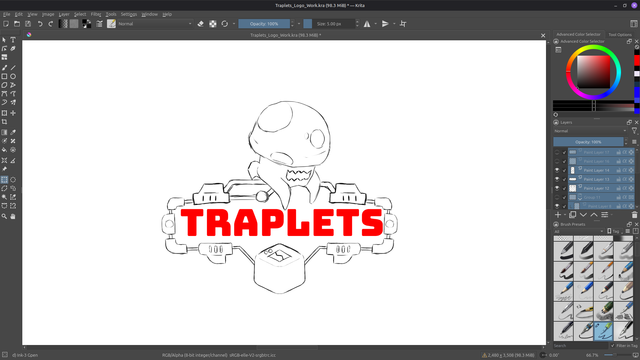Open the File menu
This screenshot has width=640, height=360.
(7, 14)
